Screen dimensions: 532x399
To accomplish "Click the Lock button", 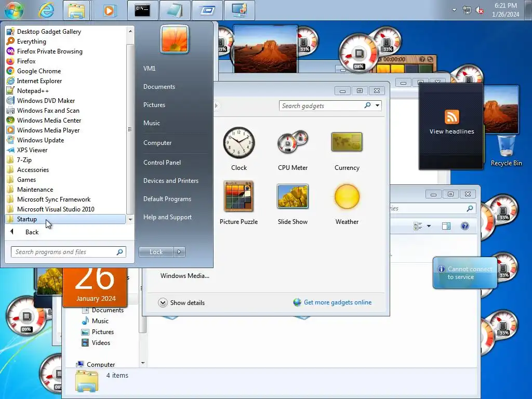I will tap(156, 252).
